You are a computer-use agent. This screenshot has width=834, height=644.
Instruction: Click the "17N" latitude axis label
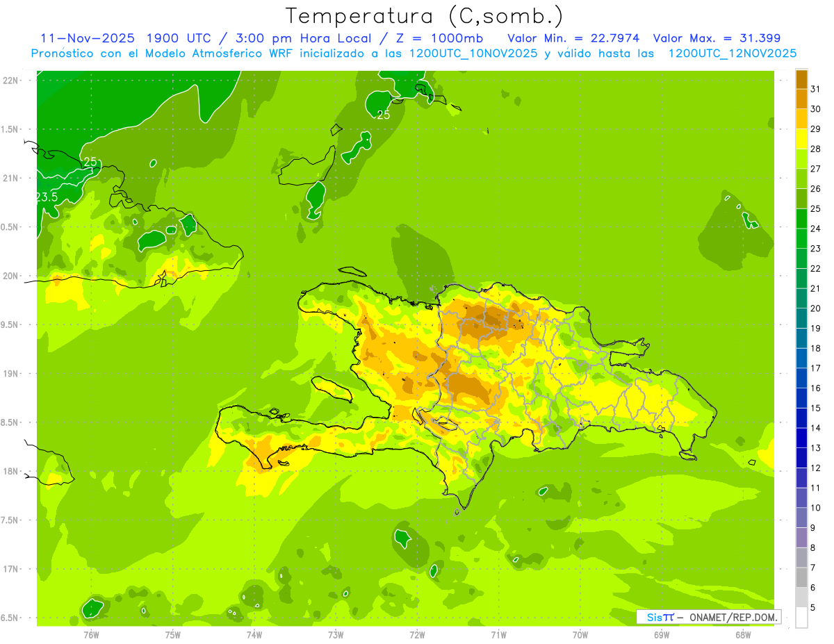[12, 569]
